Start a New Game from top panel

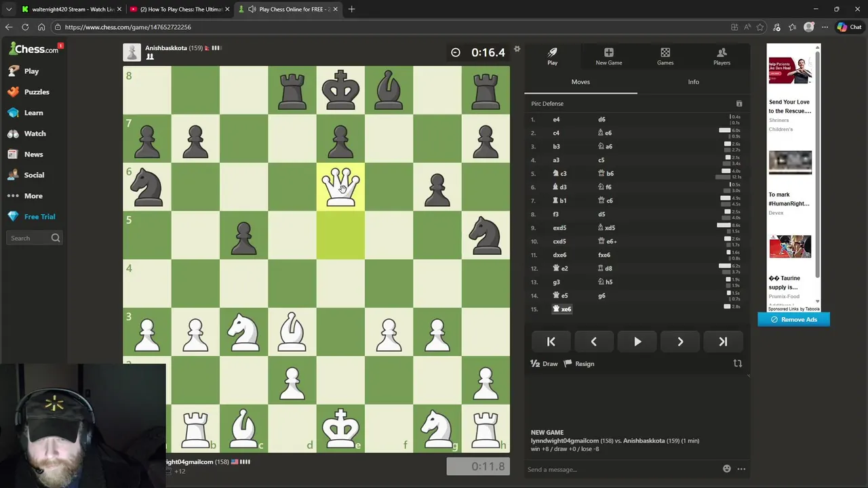pyautogui.click(x=608, y=56)
